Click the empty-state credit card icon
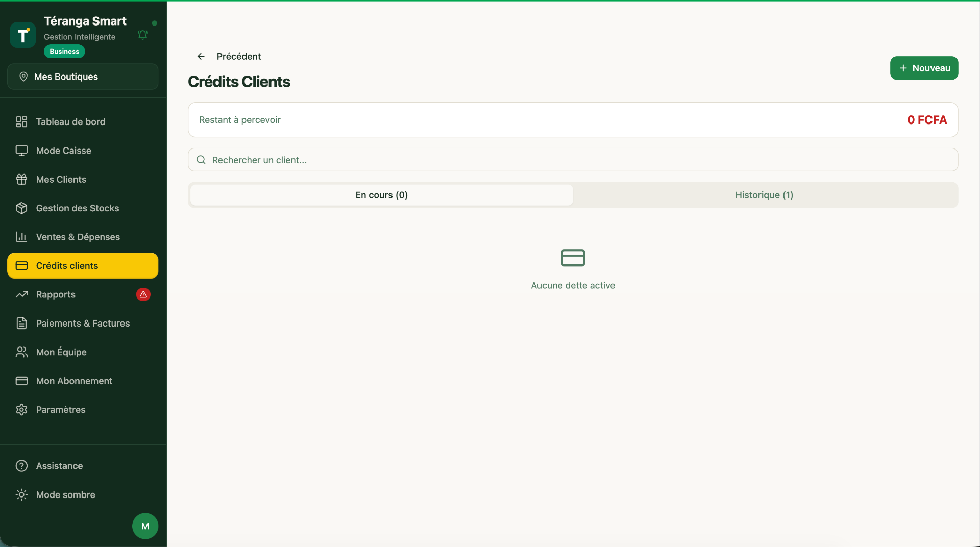Viewport: 980px width, 547px height. pos(573,258)
